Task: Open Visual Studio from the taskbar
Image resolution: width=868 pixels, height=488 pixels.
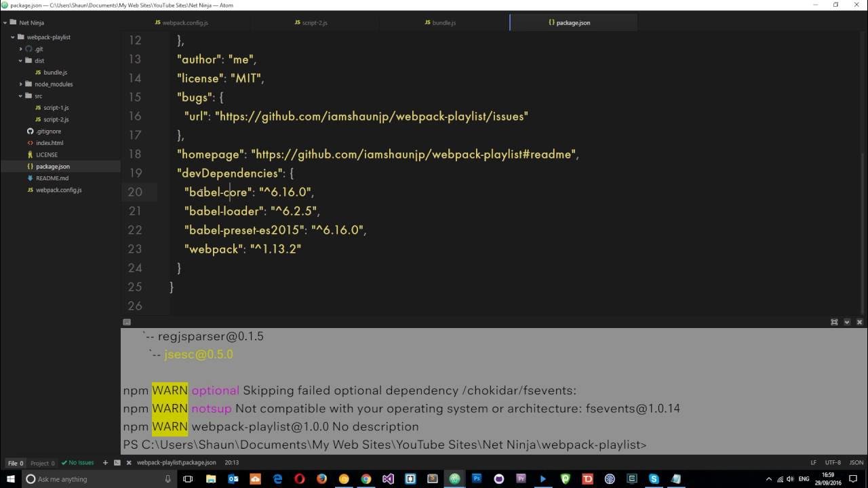Action: 388,479
